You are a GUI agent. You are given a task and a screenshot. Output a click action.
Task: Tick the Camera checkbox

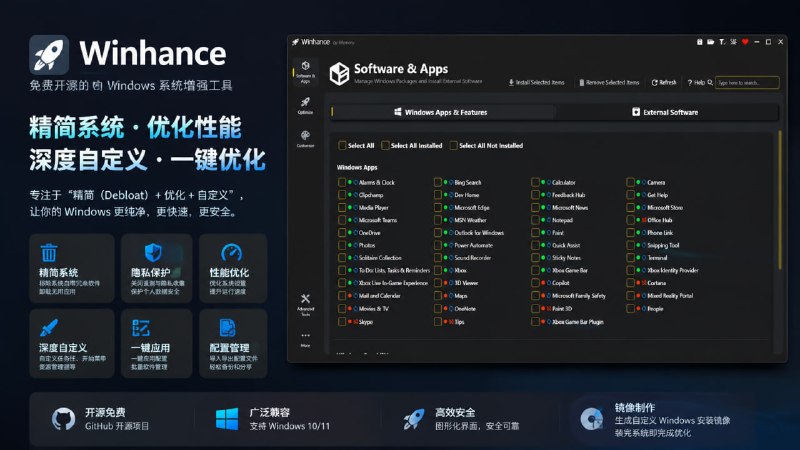[x=631, y=182]
